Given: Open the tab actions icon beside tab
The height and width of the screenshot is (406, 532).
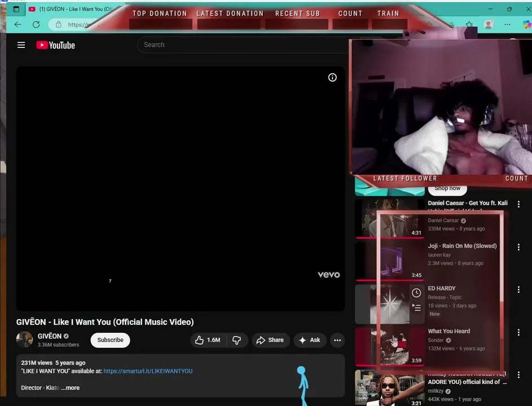Looking at the screenshot, I should pyautogui.click(x=16, y=9).
